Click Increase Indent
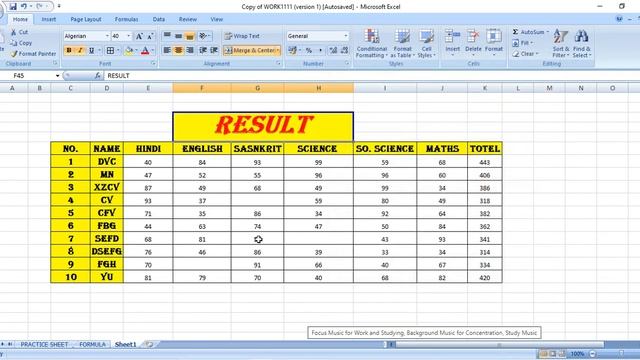Image resolution: width=640 pixels, height=360 pixels. coord(214,50)
